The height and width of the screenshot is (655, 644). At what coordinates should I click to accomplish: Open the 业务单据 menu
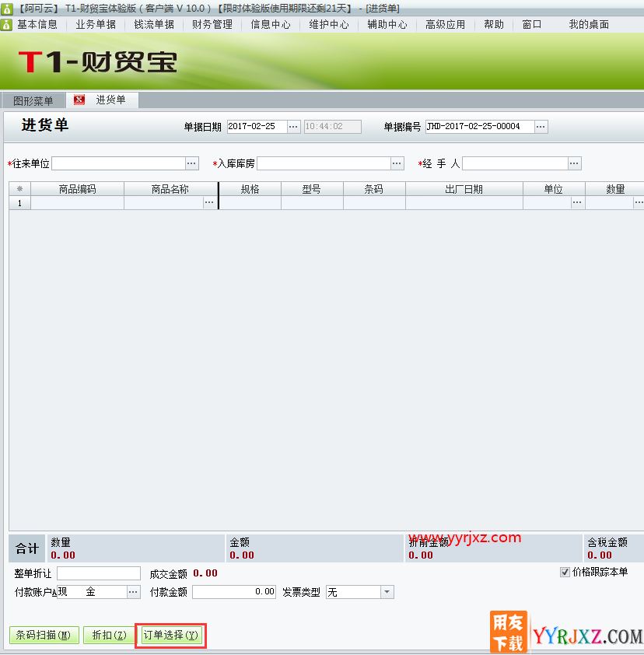tap(96, 25)
